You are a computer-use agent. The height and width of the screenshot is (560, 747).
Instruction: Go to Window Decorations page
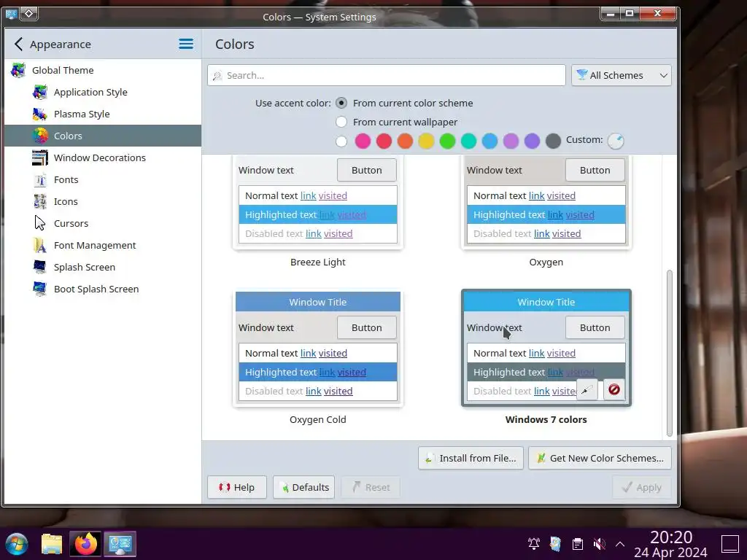[x=103, y=158]
